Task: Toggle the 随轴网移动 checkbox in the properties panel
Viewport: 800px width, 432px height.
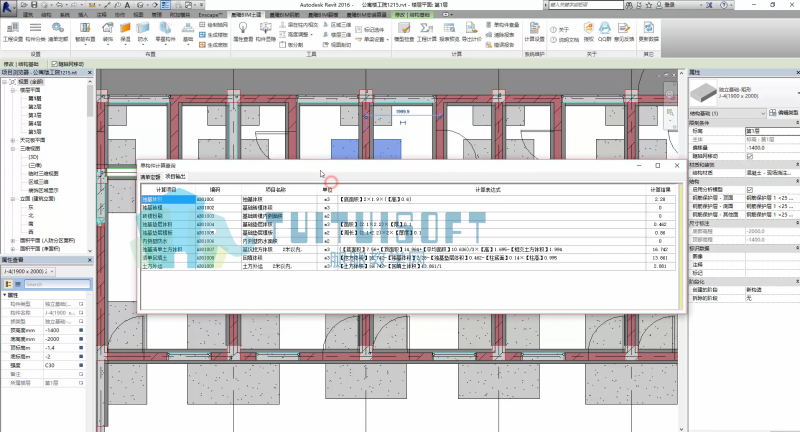Action: click(x=751, y=156)
